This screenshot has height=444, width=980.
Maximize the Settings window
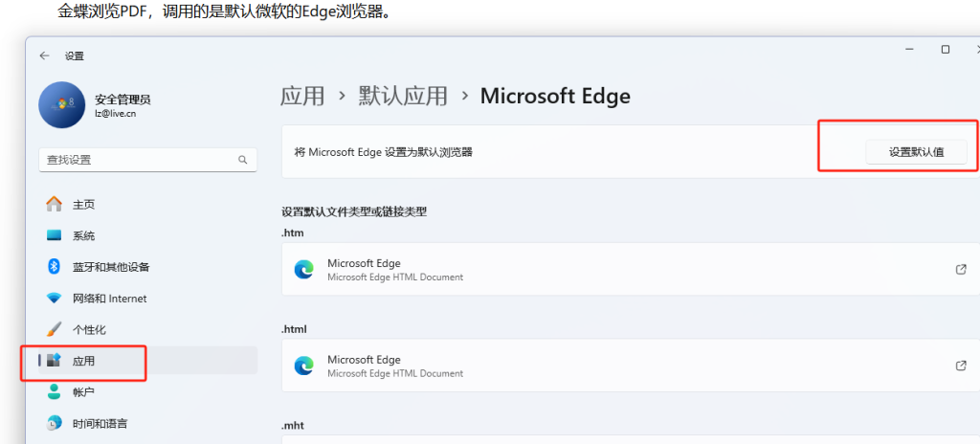pyautogui.click(x=946, y=50)
